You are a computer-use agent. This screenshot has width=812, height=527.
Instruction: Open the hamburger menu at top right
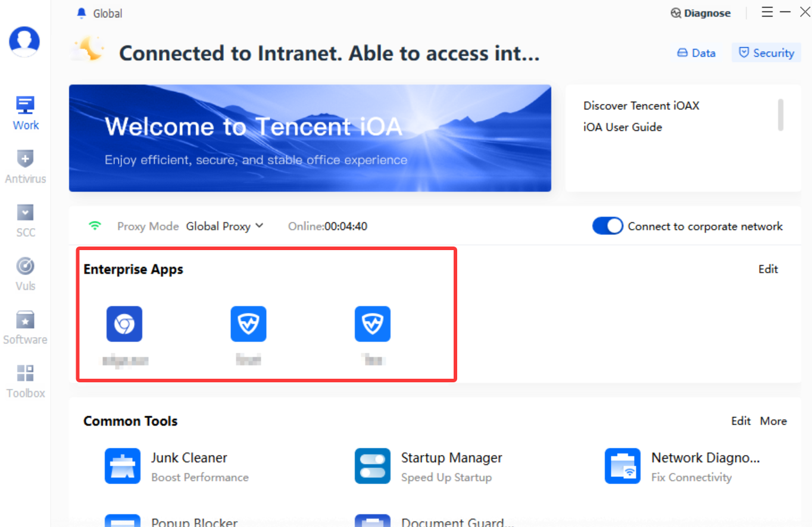coord(767,12)
